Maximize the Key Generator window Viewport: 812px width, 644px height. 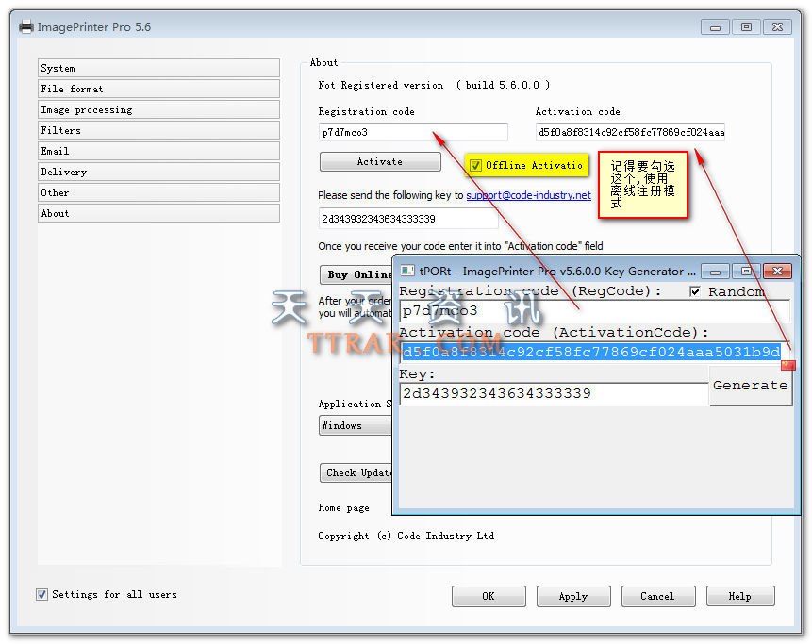[746, 271]
